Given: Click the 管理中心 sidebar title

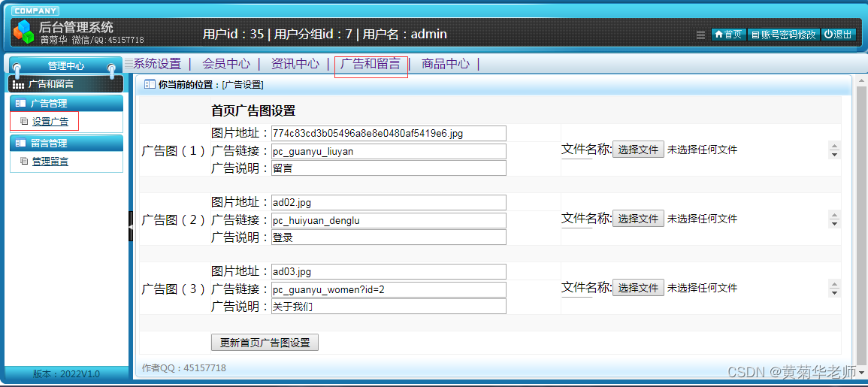Looking at the screenshot, I should point(66,66).
